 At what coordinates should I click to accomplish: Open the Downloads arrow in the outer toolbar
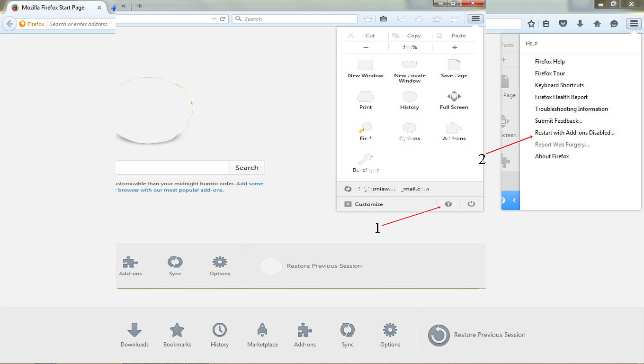580,24
